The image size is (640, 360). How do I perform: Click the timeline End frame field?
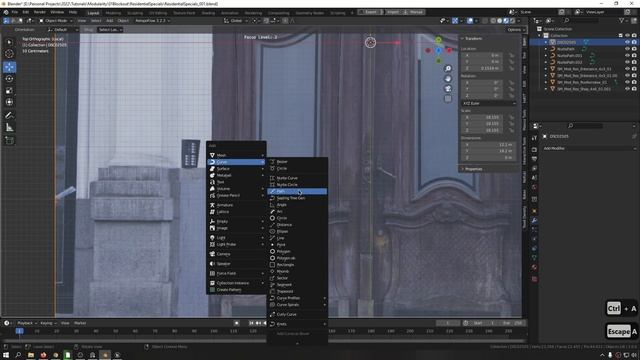(512, 323)
